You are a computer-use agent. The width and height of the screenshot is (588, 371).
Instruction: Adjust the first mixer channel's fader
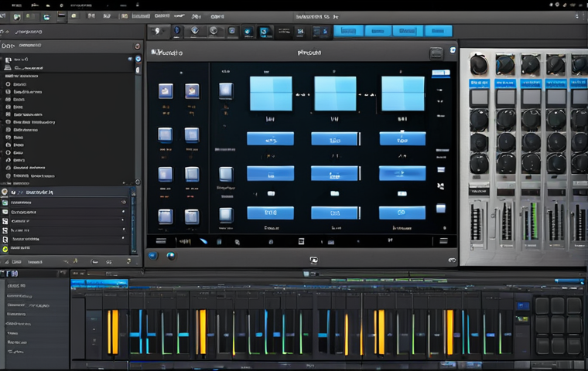(x=477, y=223)
